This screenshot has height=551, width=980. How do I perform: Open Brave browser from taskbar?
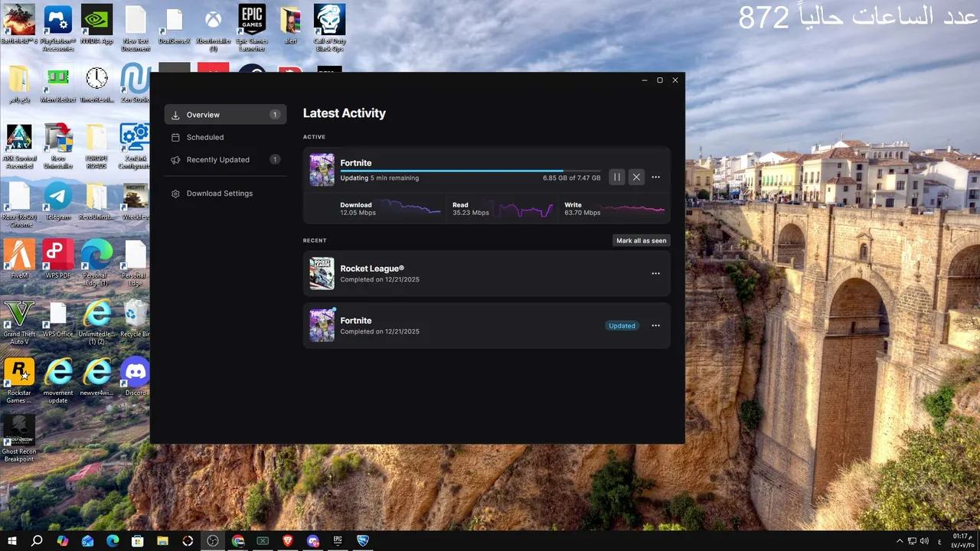point(288,541)
